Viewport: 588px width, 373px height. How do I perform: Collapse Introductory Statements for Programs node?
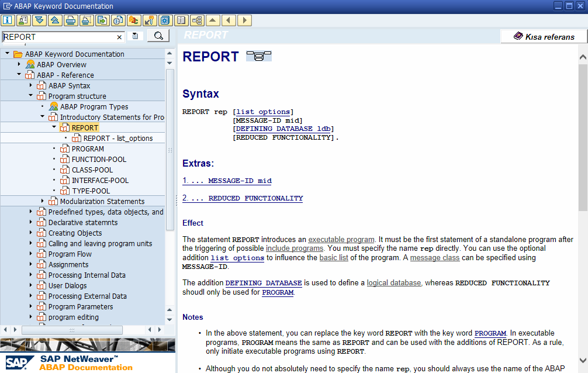tap(42, 117)
